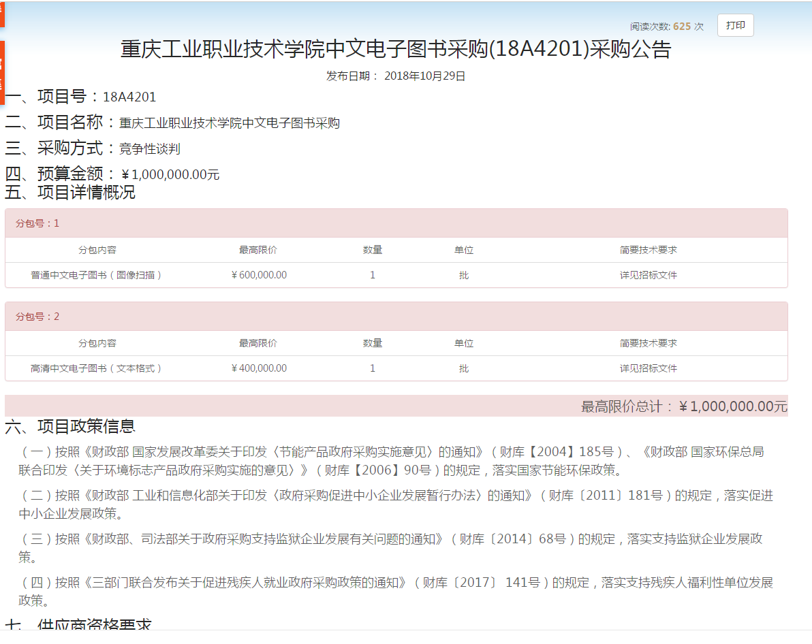Open the upper orange side tab
The image size is (812, 644).
pos(2,13)
